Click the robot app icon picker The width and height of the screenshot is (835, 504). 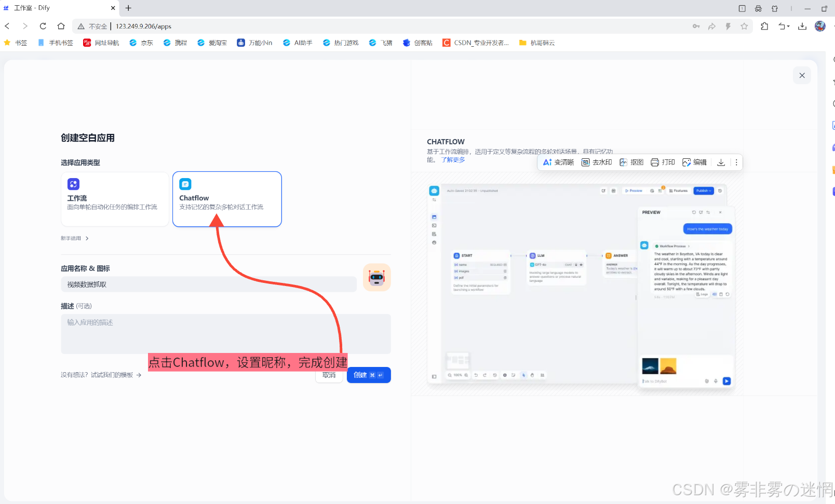click(376, 277)
